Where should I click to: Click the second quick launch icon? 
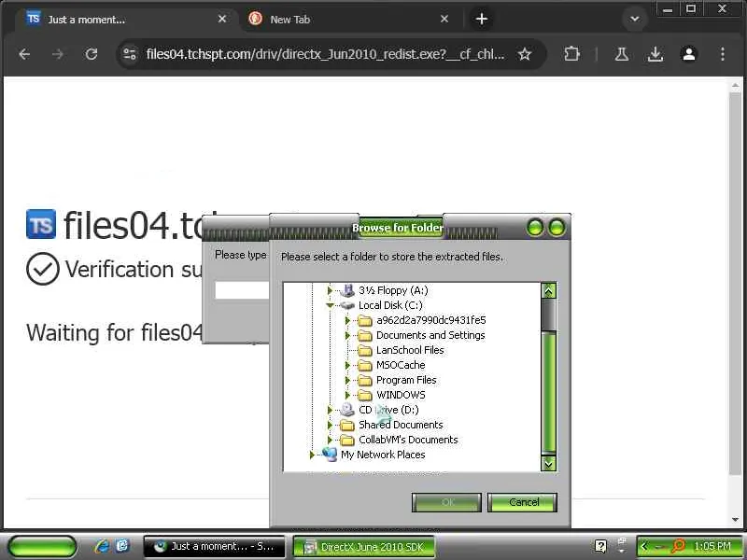[x=122, y=546]
